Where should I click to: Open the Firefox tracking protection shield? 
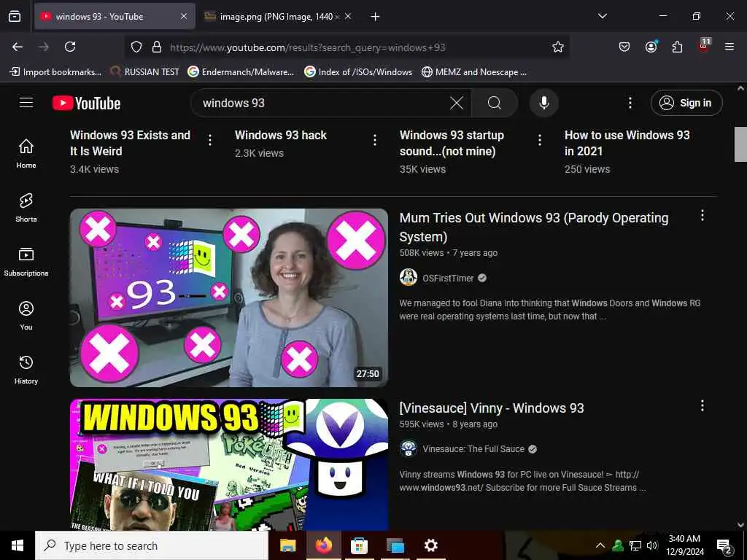pos(136,47)
